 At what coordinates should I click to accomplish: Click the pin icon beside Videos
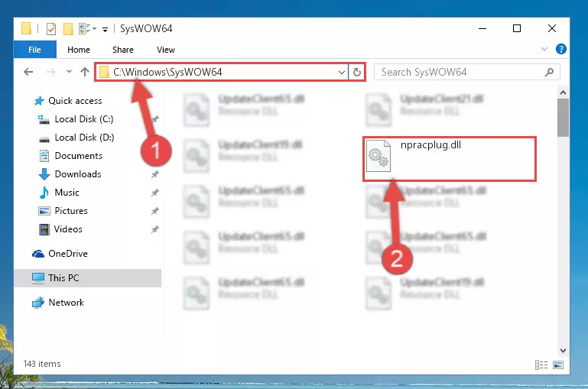(155, 229)
